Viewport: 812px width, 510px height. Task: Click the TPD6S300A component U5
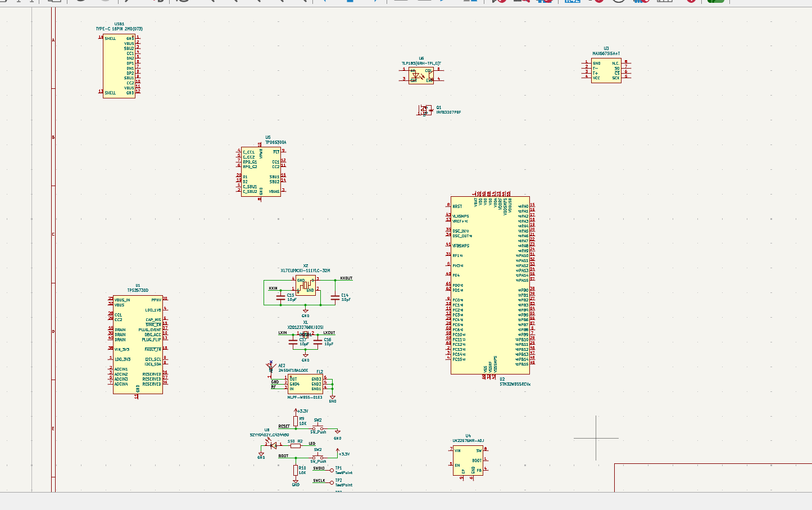pos(261,171)
